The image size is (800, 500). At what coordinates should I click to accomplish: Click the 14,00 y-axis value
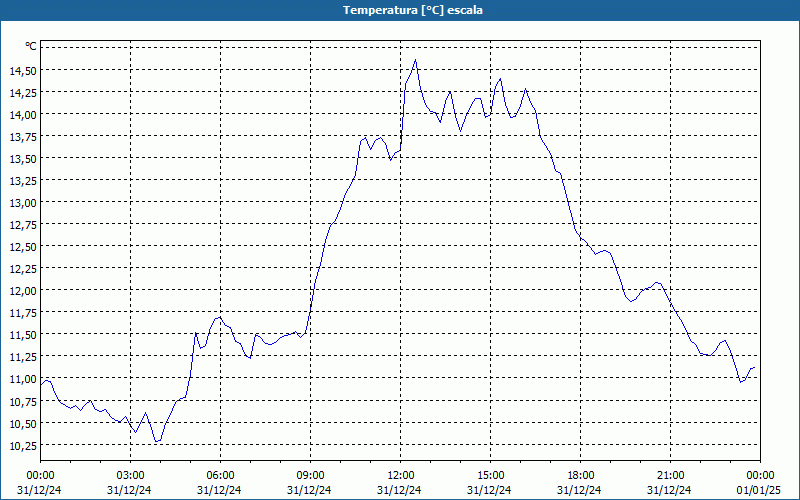pos(23,114)
